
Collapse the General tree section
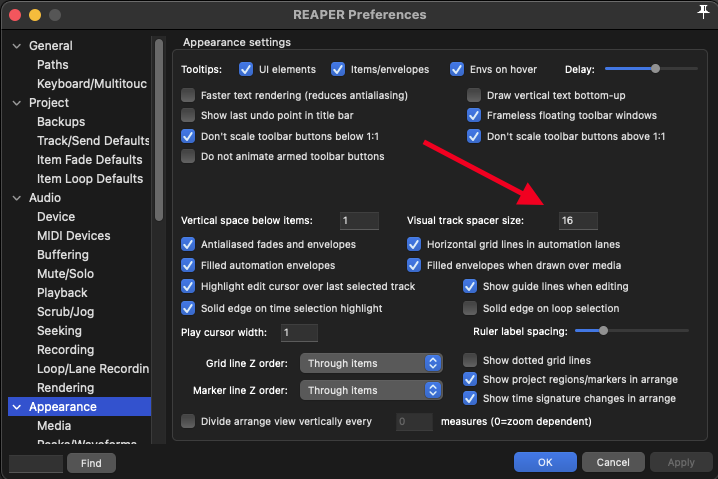tap(17, 46)
